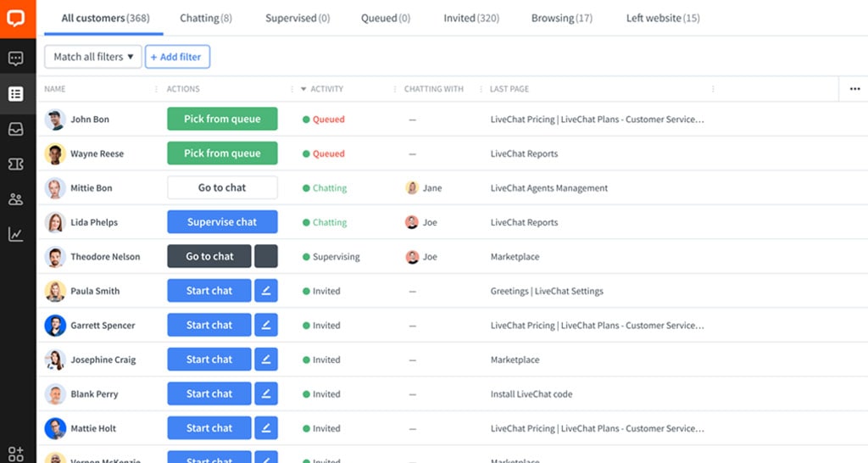Click the edit pencil icon for Paula Smith
868x463 pixels.
pos(266,291)
